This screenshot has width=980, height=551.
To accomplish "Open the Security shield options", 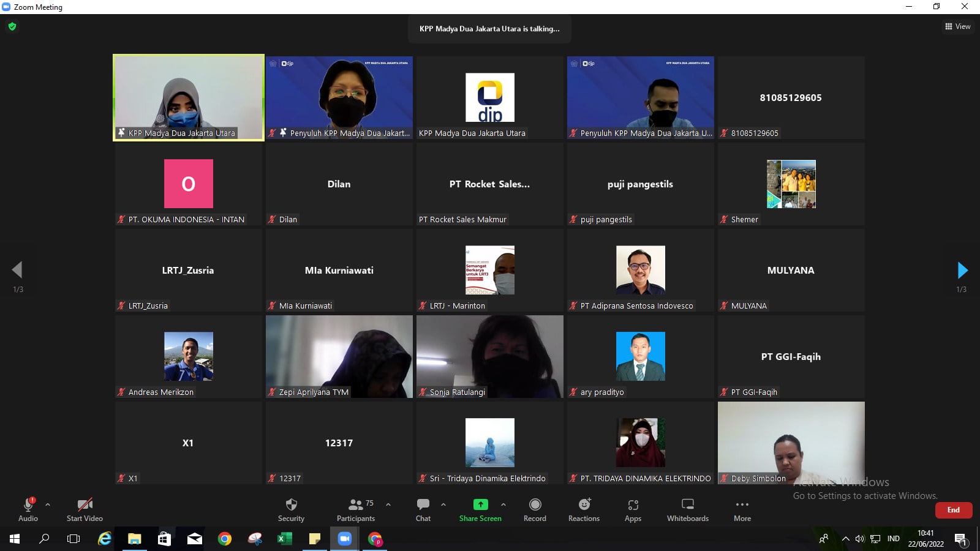I will coord(291,509).
